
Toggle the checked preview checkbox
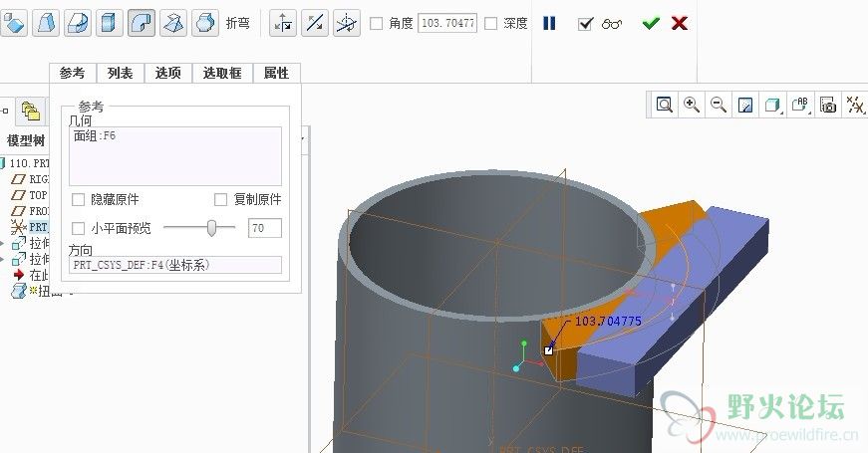point(585,24)
